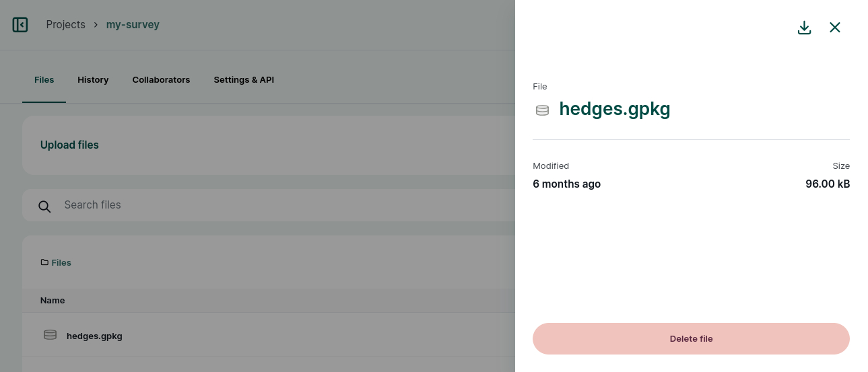Screen dimensions: 868x372
Task: Select hedges.gpkg in the file list
Action: point(269,335)
